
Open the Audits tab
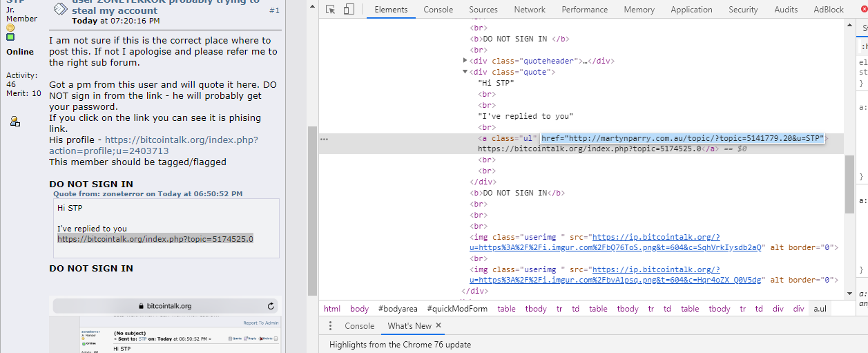click(x=786, y=10)
